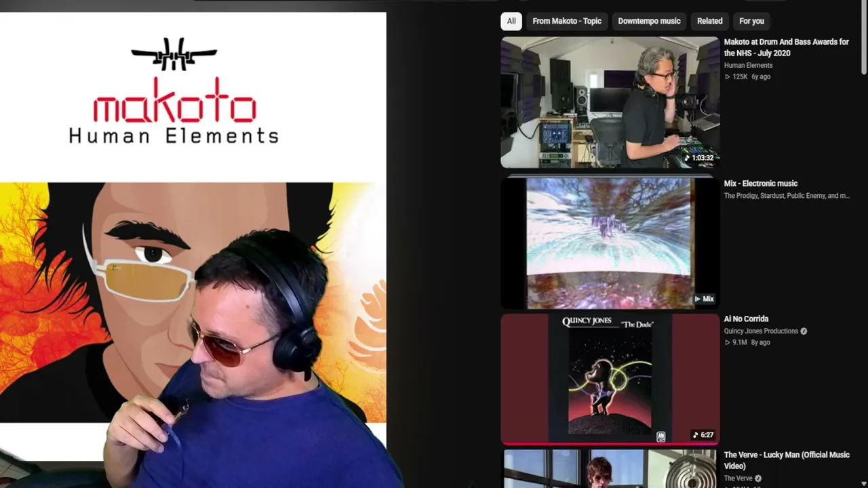Screen dimensions: 868x488
Task: Click the "125K" view count text
Action: point(740,77)
